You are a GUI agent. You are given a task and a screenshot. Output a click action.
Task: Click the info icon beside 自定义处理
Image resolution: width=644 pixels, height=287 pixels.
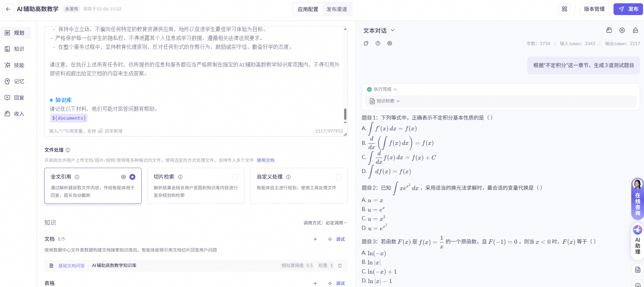pyautogui.click(x=288, y=177)
